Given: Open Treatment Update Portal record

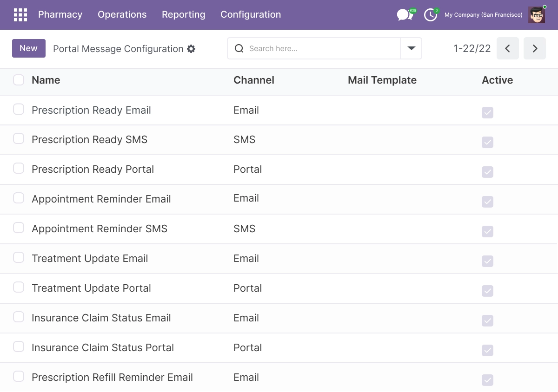Looking at the screenshot, I should click(x=91, y=288).
